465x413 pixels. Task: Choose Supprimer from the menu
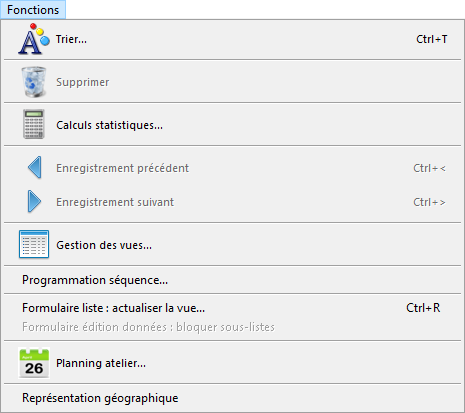coord(232,82)
